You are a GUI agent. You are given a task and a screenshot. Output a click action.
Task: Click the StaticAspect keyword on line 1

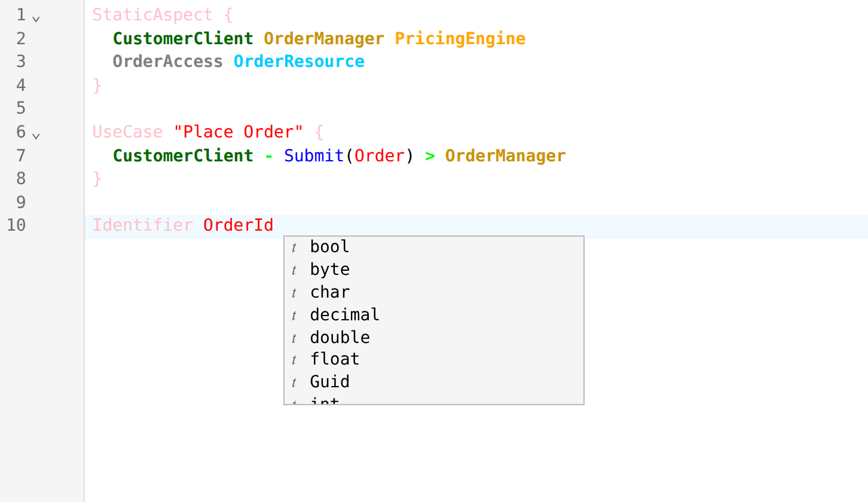coord(152,15)
